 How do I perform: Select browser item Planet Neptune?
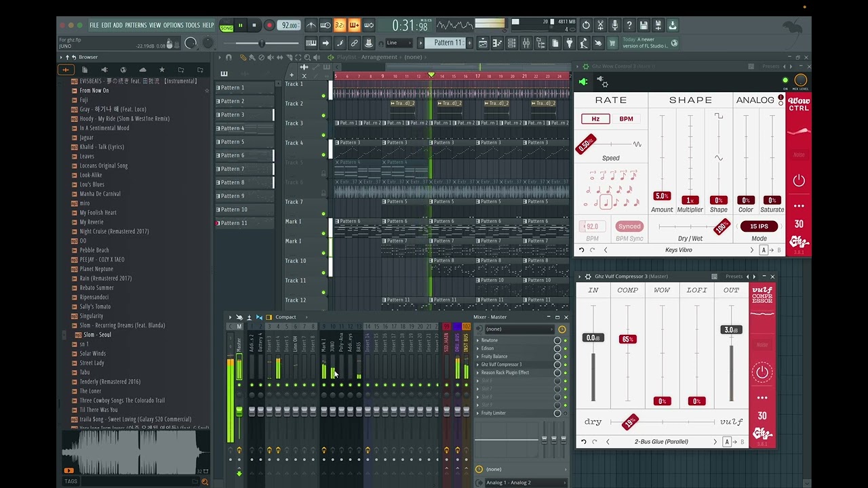click(96, 269)
